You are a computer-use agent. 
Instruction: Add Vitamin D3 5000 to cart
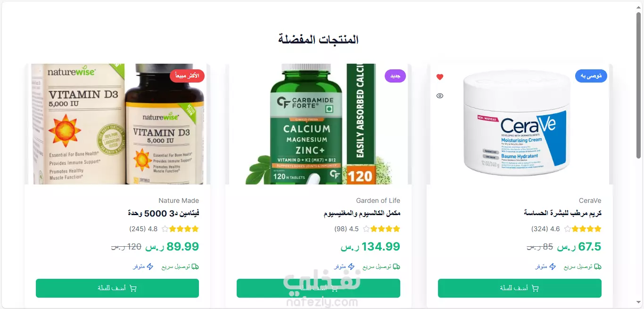click(x=117, y=288)
